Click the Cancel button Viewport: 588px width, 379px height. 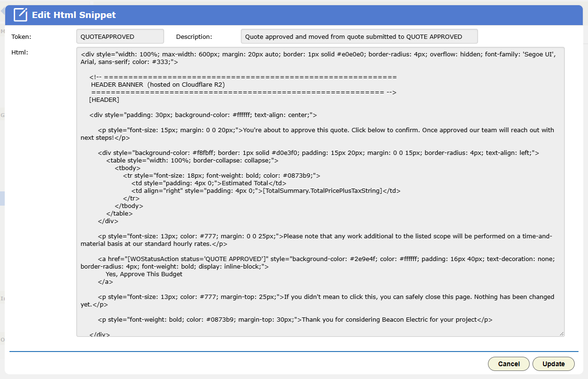[509, 364]
